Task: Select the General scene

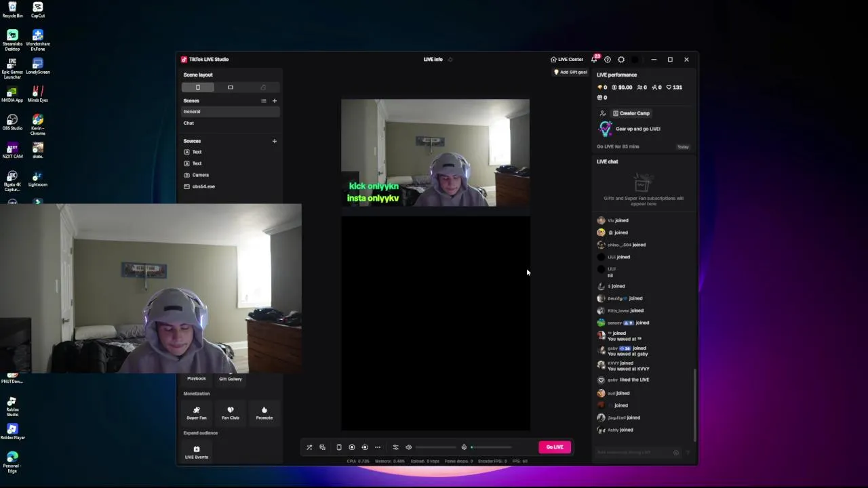Action: [231, 111]
